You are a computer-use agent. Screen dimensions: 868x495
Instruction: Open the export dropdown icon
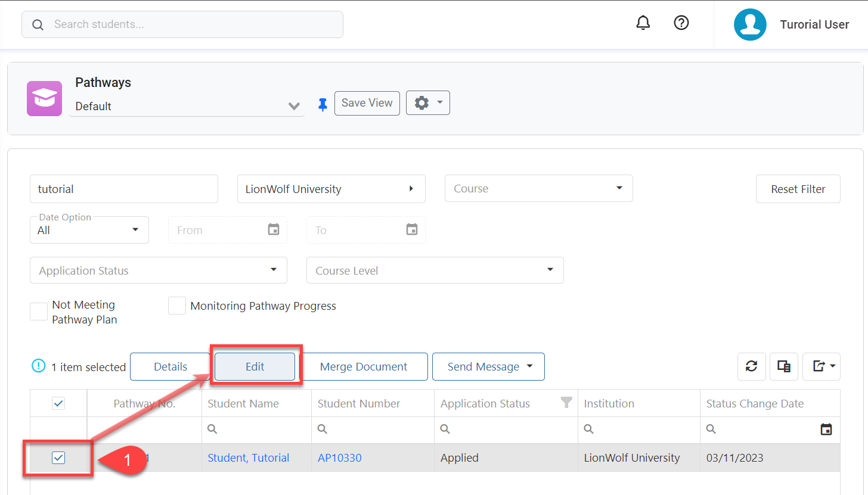821,366
